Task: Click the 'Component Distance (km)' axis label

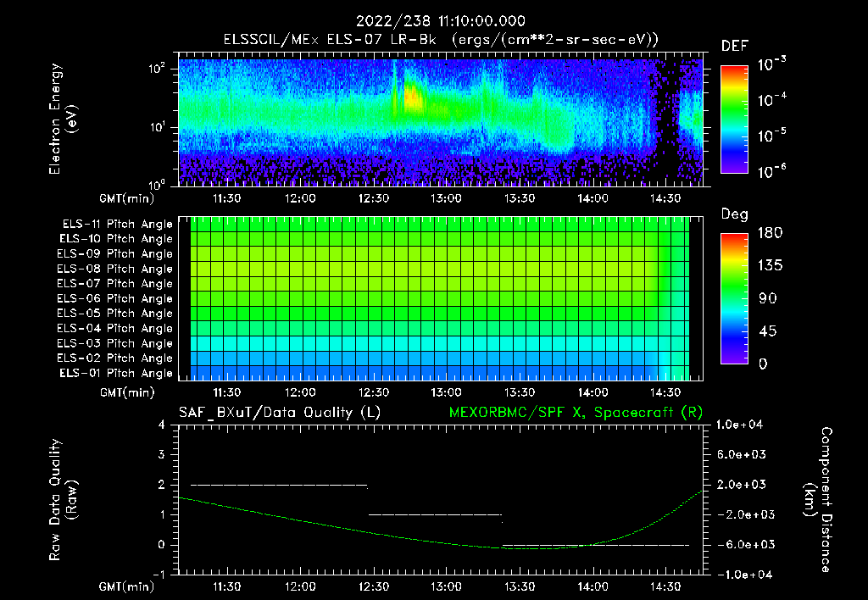Action: pyautogui.click(x=818, y=500)
